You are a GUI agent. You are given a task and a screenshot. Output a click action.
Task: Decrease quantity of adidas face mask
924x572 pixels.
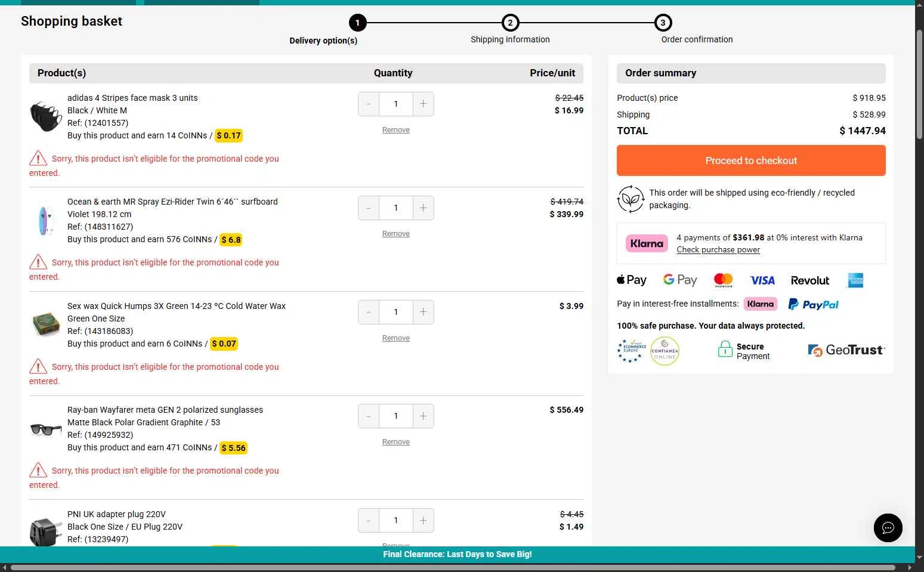[x=369, y=104]
